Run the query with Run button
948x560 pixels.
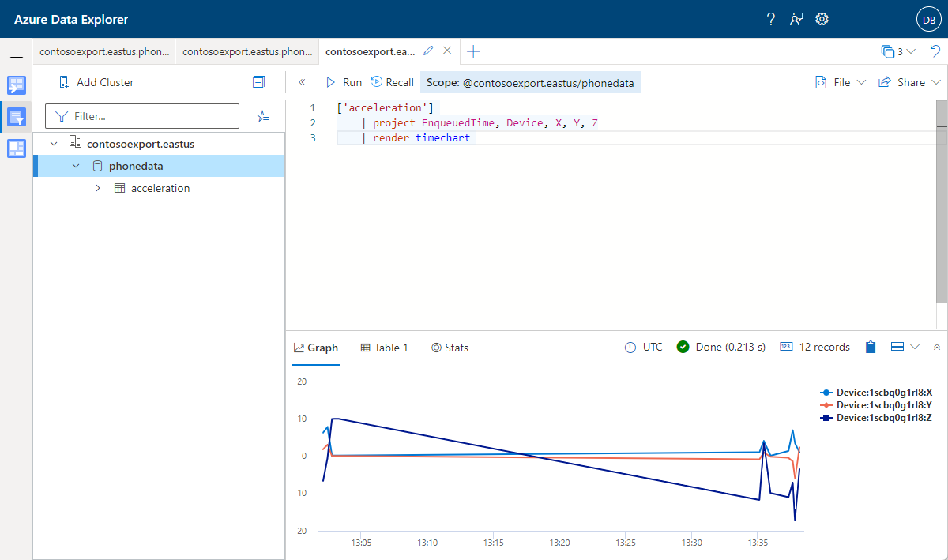coord(344,82)
